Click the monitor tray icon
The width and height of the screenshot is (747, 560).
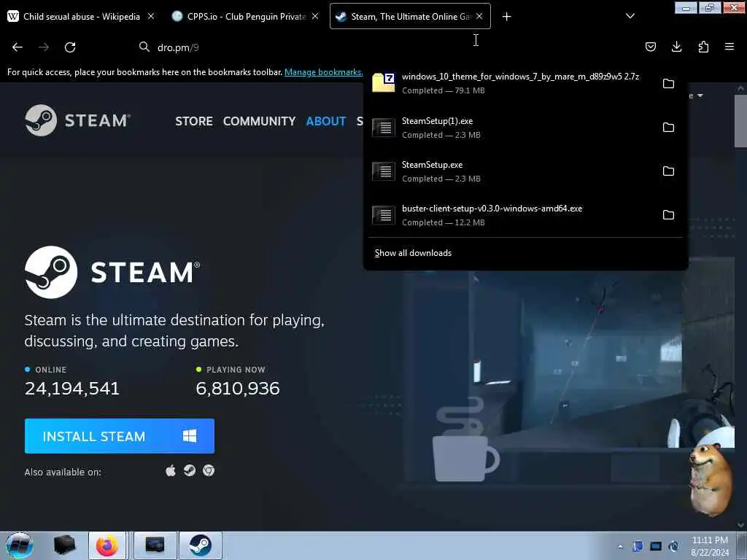tap(656, 546)
